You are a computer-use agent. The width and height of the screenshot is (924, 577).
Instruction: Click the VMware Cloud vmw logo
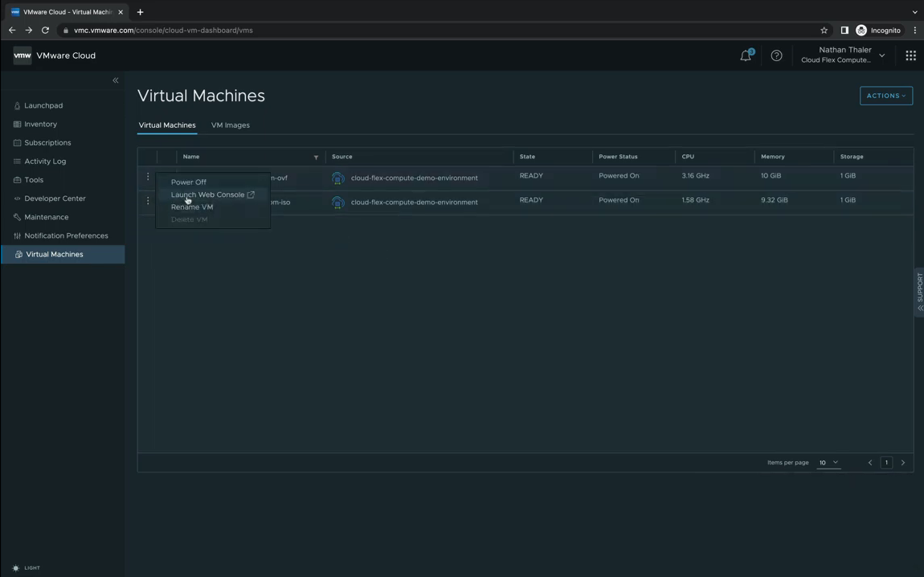coord(22,55)
